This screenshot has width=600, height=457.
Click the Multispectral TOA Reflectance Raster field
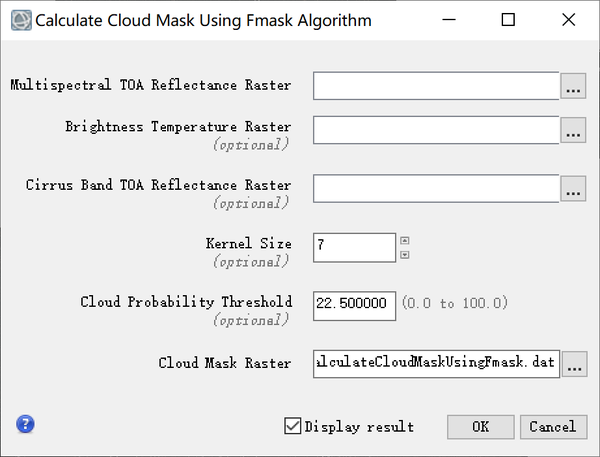[x=435, y=87]
